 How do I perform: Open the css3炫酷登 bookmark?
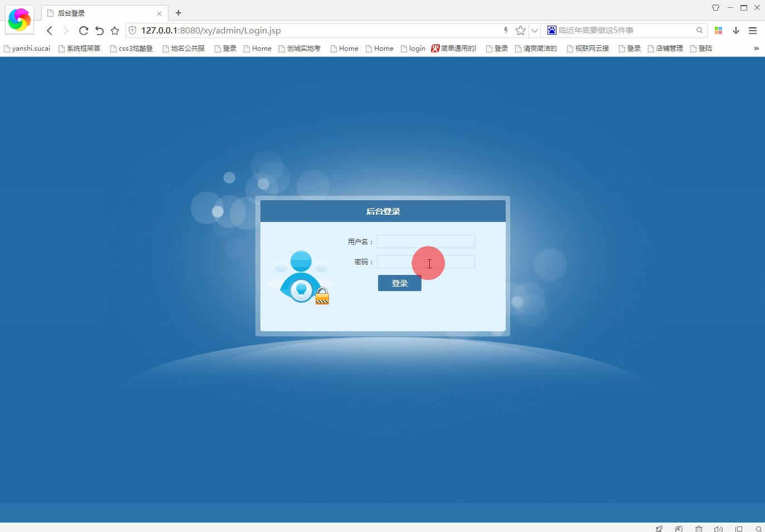pyautogui.click(x=132, y=49)
